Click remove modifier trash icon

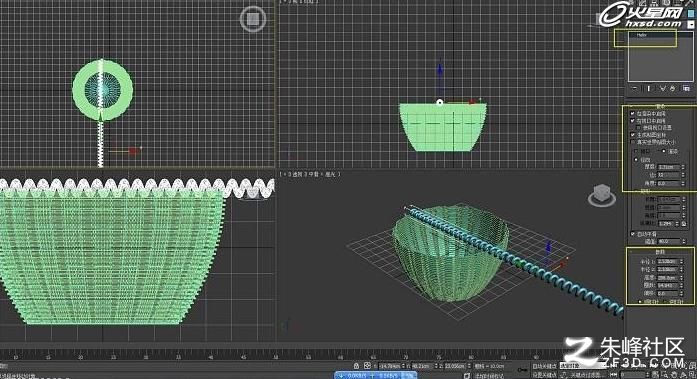[x=673, y=89]
